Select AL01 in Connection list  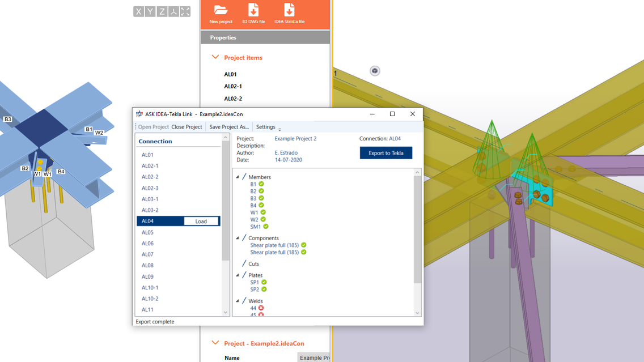click(147, 155)
